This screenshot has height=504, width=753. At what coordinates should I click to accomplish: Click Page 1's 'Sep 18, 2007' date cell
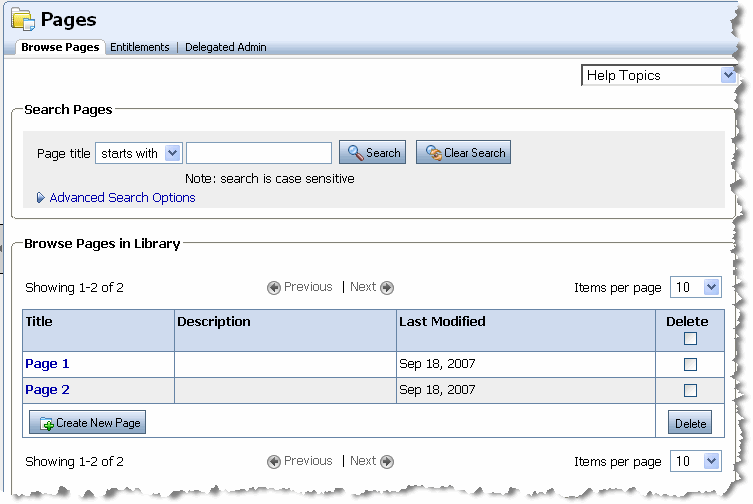pos(526,364)
